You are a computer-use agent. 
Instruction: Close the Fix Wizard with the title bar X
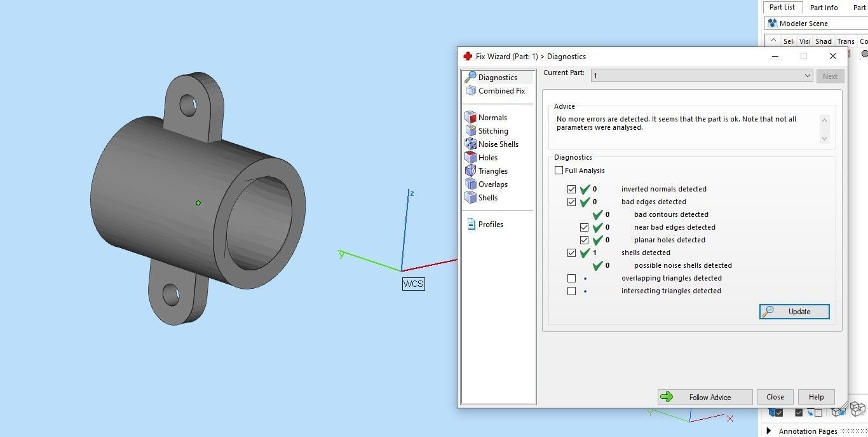tap(832, 56)
